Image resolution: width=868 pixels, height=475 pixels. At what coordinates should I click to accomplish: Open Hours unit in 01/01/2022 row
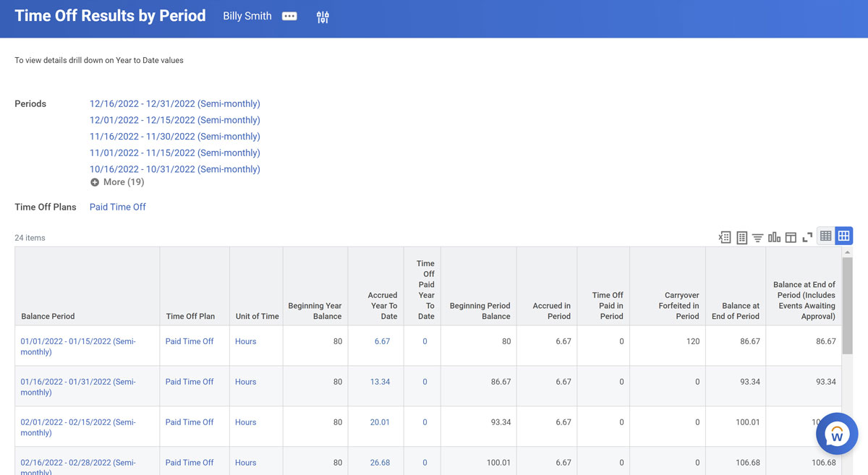click(x=246, y=341)
